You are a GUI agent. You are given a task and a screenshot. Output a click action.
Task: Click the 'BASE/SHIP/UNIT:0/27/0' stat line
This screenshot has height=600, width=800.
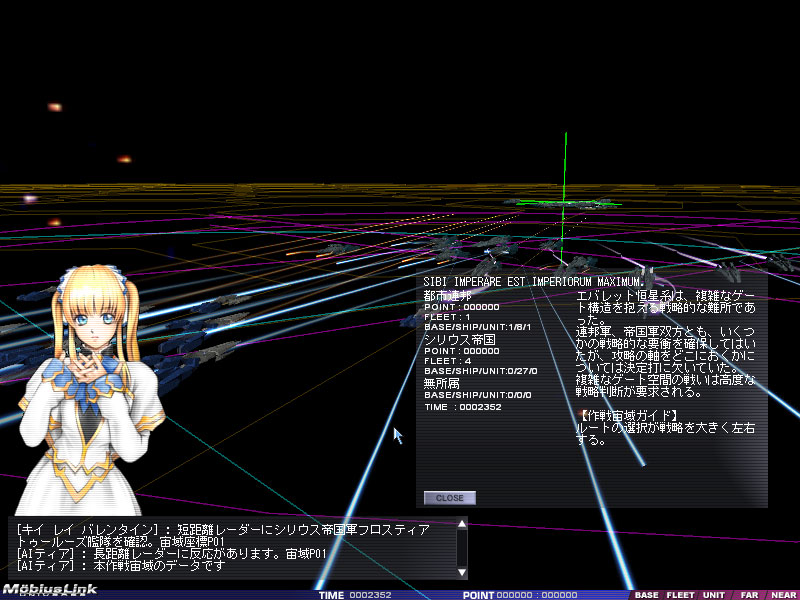(x=481, y=371)
